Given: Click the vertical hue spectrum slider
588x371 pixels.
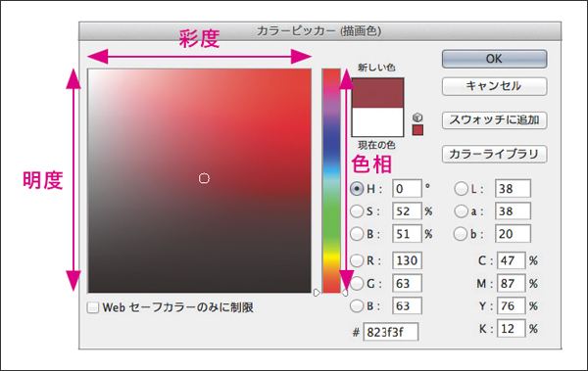Looking at the screenshot, I should [x=331, y=181].
